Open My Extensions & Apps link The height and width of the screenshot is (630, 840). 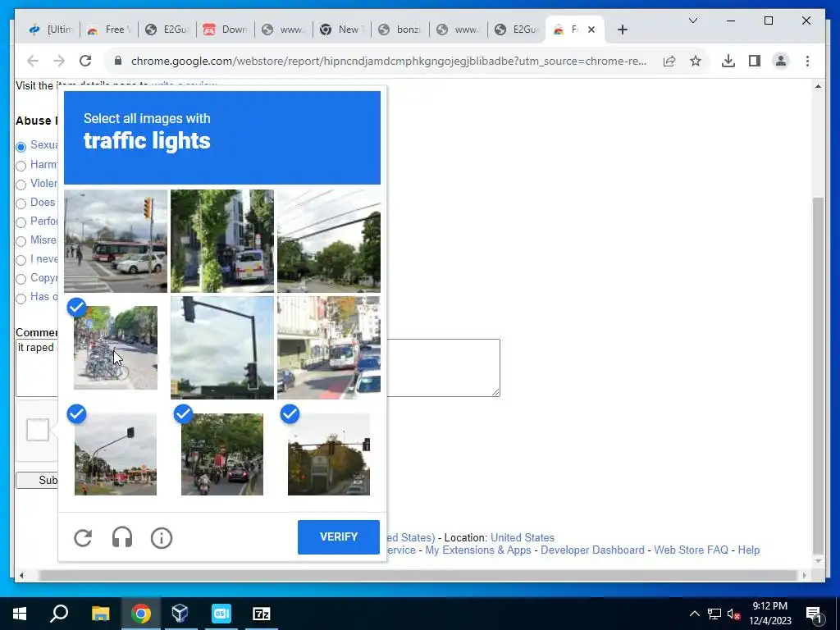[478, 550]
